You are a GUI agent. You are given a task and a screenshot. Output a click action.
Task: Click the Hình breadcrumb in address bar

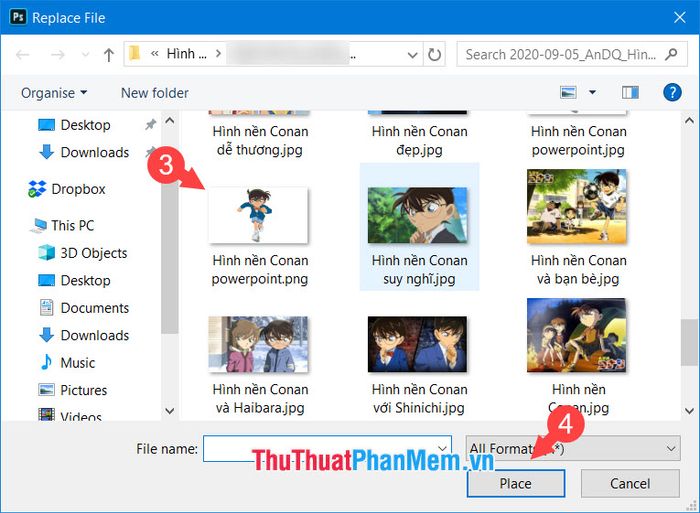coord(187,54)
